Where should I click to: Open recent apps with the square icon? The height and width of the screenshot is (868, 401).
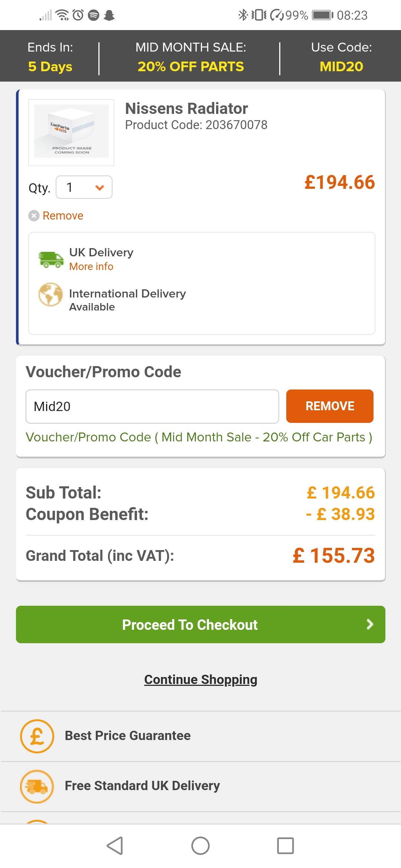(x=286, y=846)
